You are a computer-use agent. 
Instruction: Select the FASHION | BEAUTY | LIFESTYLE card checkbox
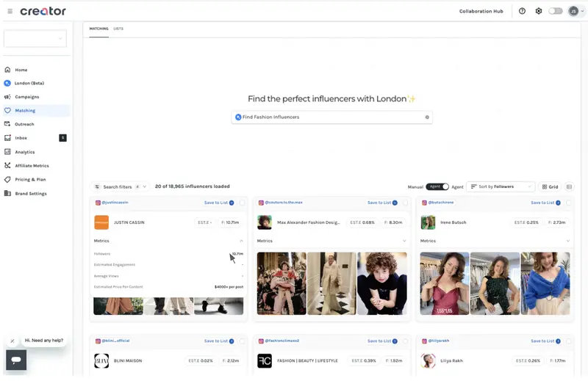(x=406, y=341)
